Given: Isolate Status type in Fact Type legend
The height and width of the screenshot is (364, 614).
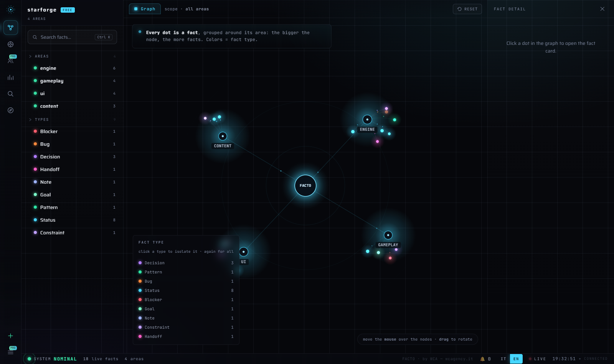Looking at the screenshot, I should pyautogui.click(x=186, y=290).
